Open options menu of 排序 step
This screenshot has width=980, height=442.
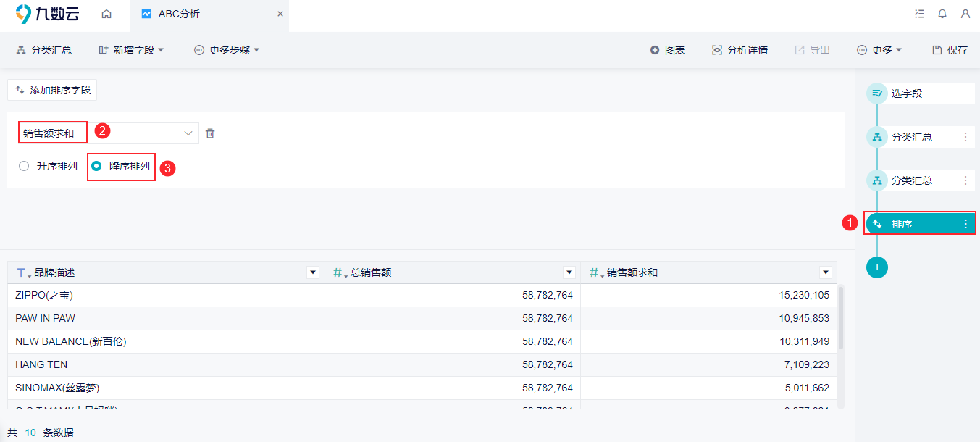pos(965,224)
